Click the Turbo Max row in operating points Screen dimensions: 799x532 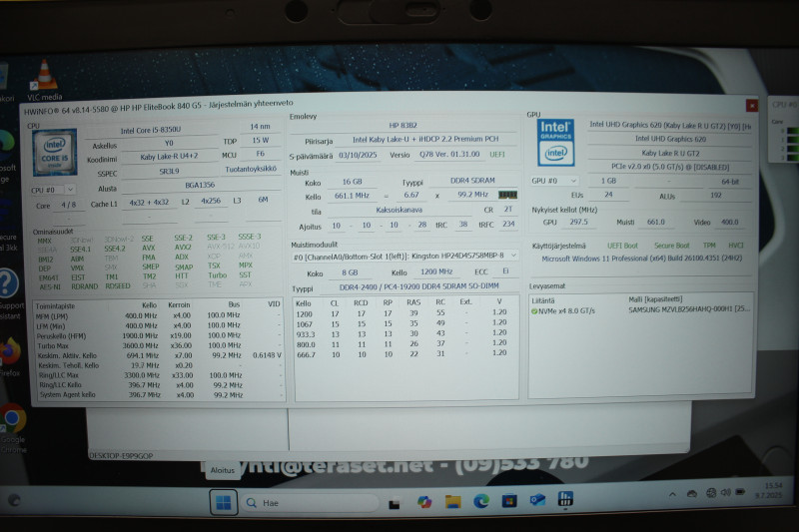pyautogui.click(x=159, y=345)
